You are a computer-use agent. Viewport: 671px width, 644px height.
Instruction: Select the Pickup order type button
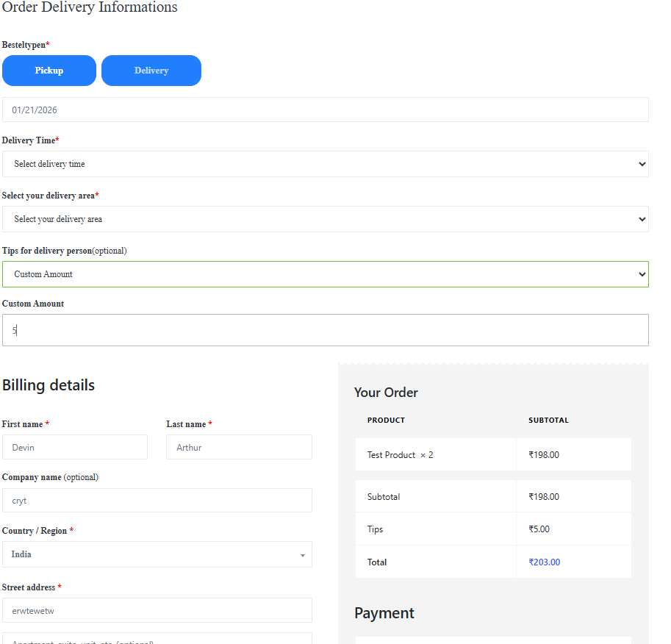49,71
